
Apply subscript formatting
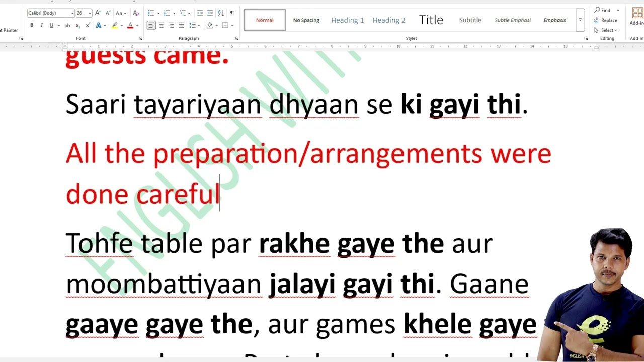78,25
